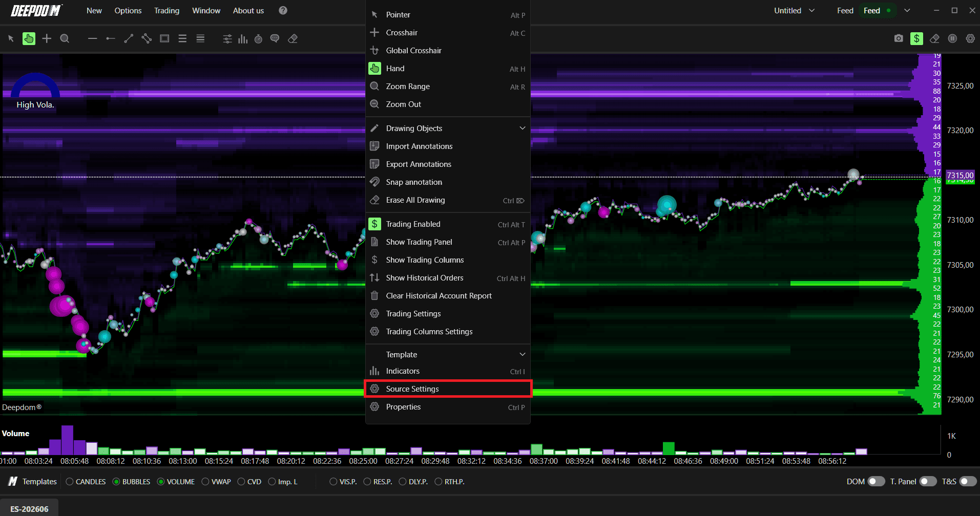Screen dimensions: 980x516
Task: Open the Untitled workspace dropdown
Action: pos(794,10)
